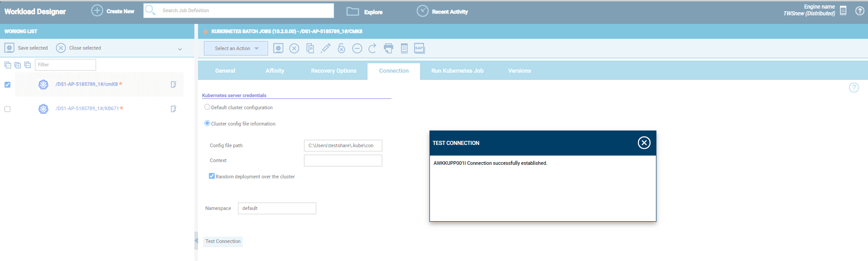This screenshot has height=261, width=868.
Task: Click the Namespace input field
Action: 277,208
